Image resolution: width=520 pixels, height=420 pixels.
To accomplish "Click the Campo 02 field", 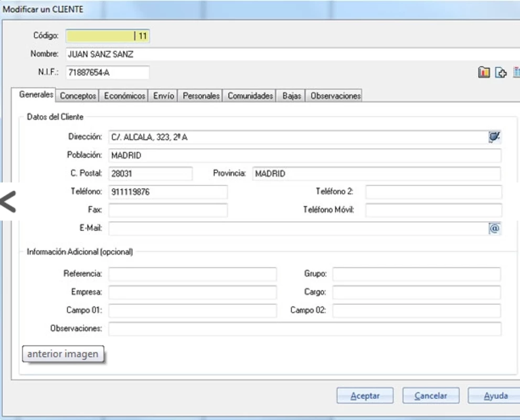I will (417, 310).
